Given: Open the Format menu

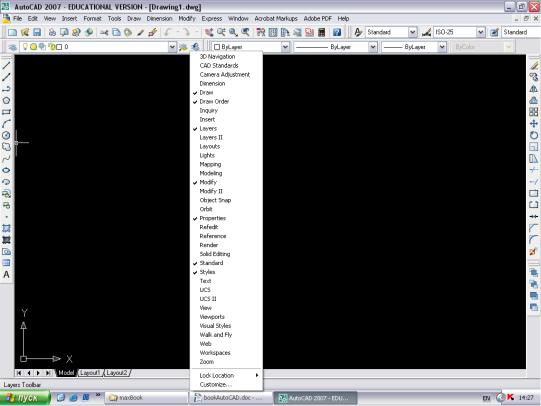Looking at the screenshot, I should coord(92,19).
